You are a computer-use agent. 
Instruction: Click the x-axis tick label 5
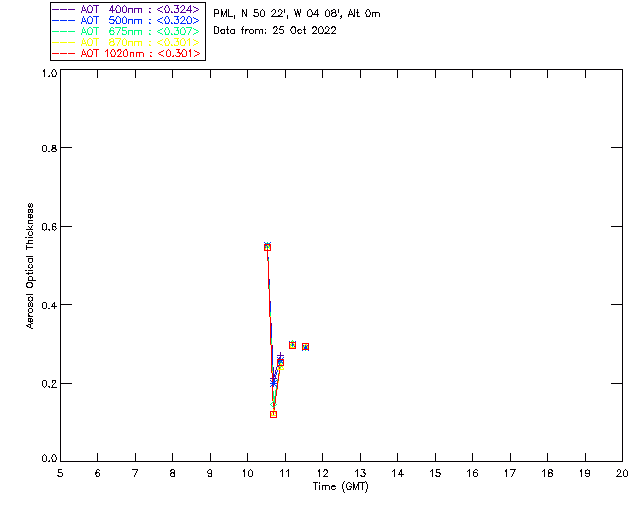coord(60,473)
